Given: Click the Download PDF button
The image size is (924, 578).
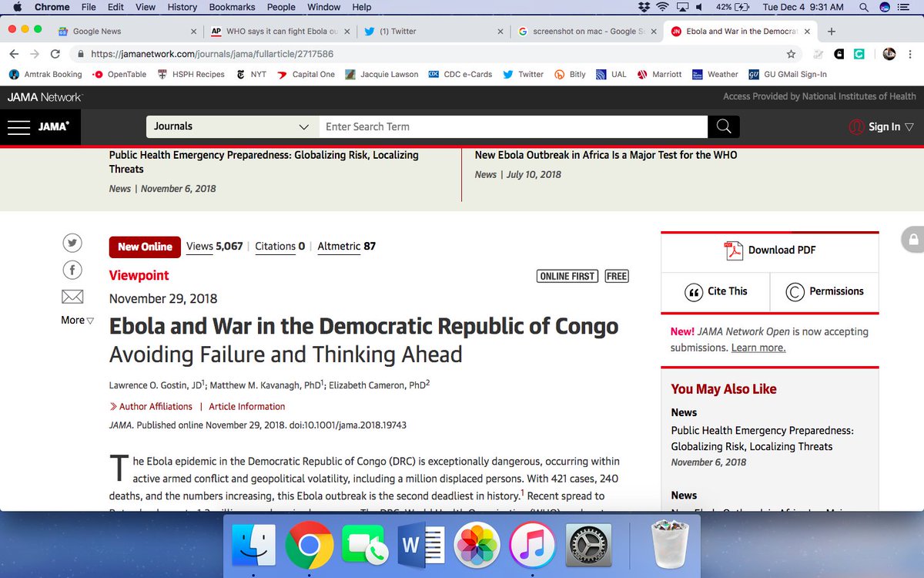Looking at the screenshot, I should 770,250.
